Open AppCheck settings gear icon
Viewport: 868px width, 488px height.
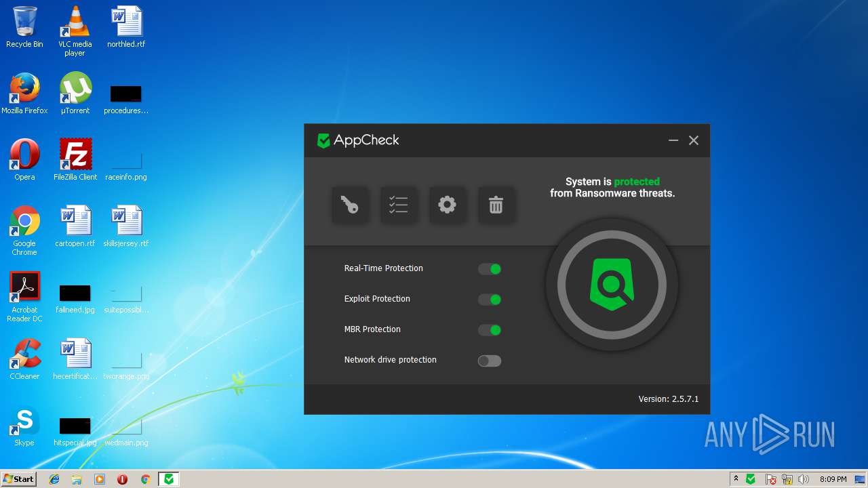448,205
